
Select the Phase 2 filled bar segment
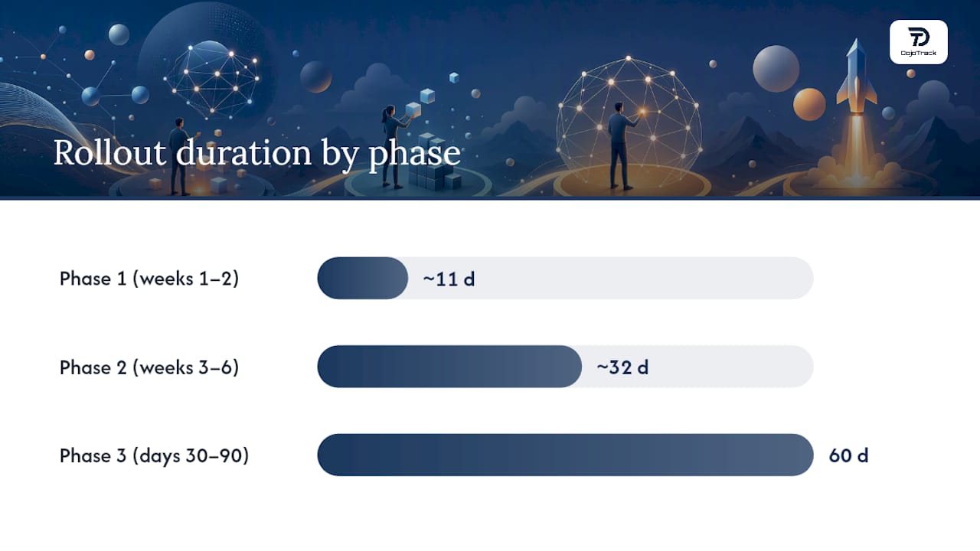tap(449, 367)
